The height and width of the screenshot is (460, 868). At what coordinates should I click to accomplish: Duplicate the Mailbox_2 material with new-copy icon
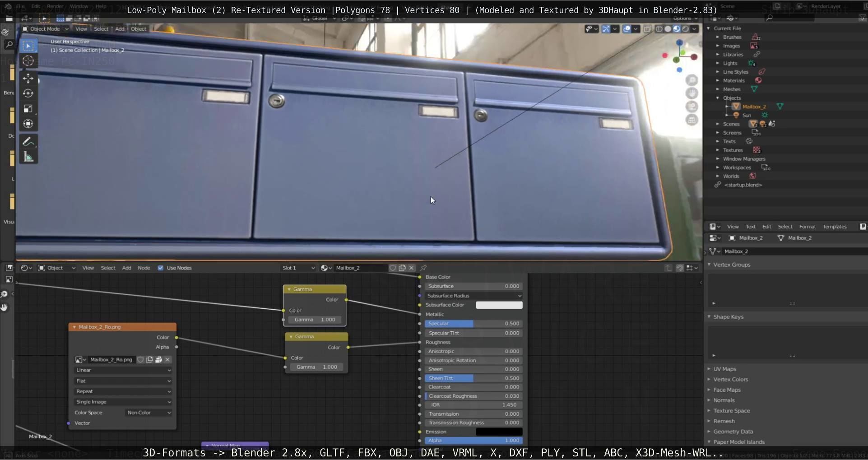[x=402, y=268]
